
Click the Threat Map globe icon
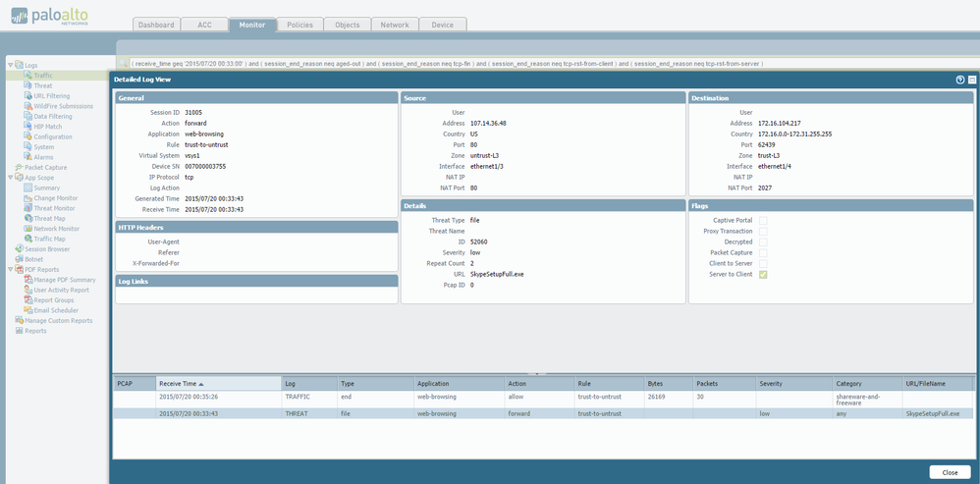tap(28, 218)
